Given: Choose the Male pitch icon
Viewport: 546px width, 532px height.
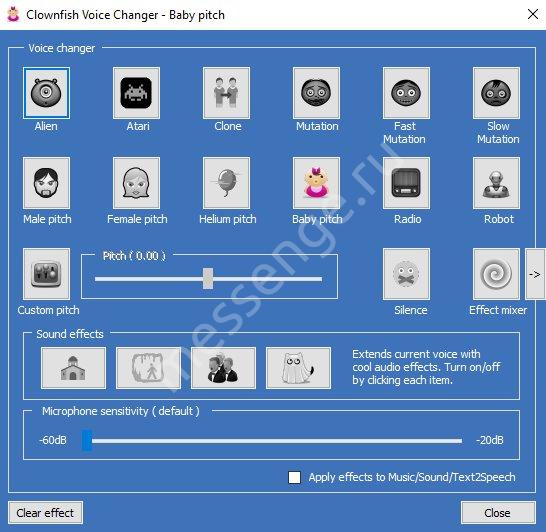Looking at the screenshot, I should click(46, 183).
